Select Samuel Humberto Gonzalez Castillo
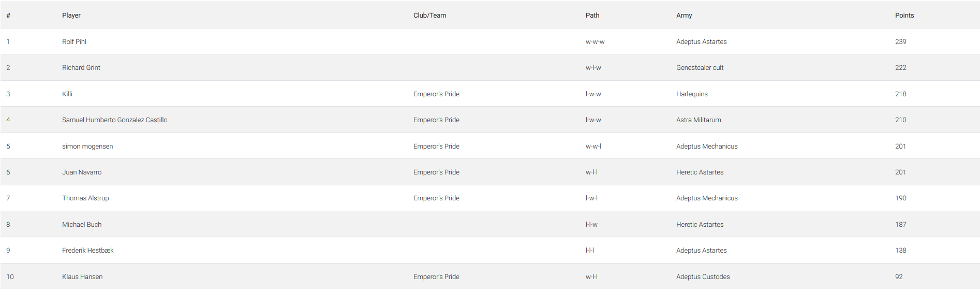The height and width of the screenshot is (292, 980). click(x=115, y=120)
